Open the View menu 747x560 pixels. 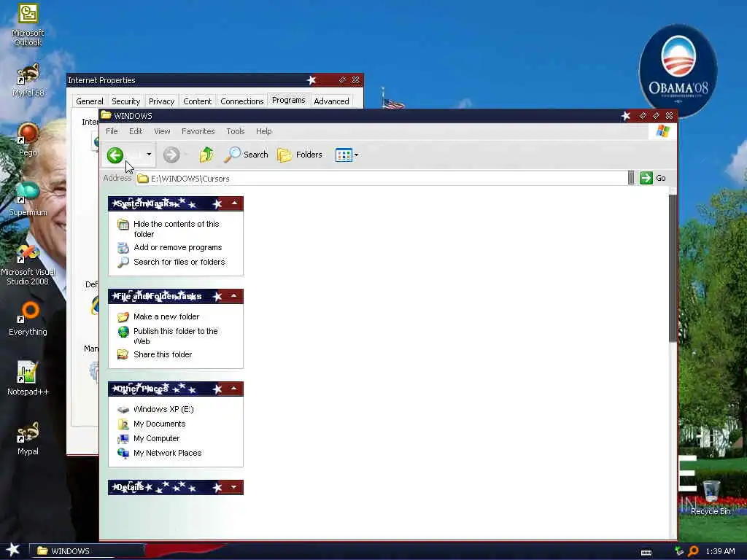pos(162,131)
